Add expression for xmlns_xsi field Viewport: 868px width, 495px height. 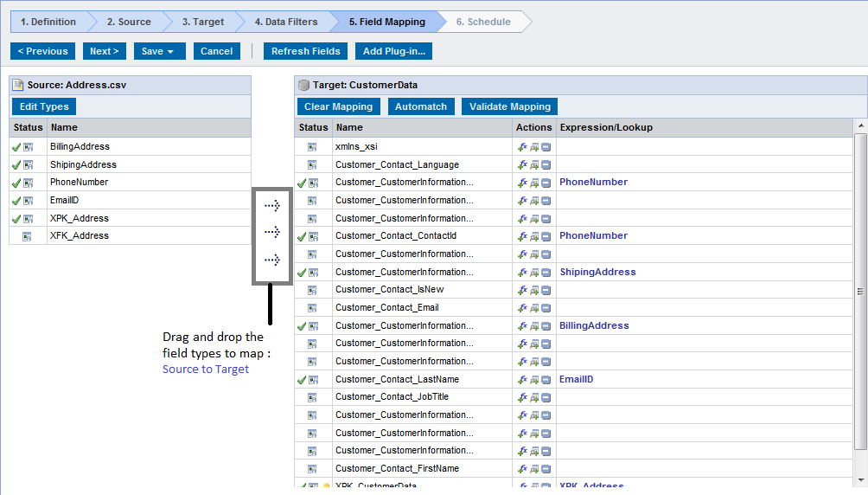coord(522,147)
